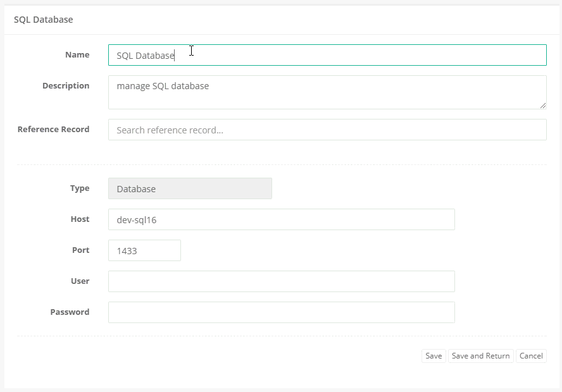Click the Save button

pos(434,355)
